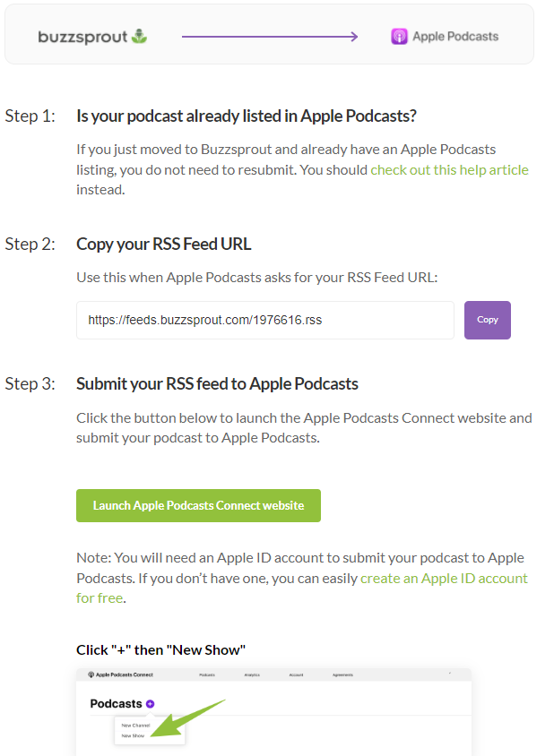Click the purple arrow between logos

pyautogui.click(x=270, y=37)
